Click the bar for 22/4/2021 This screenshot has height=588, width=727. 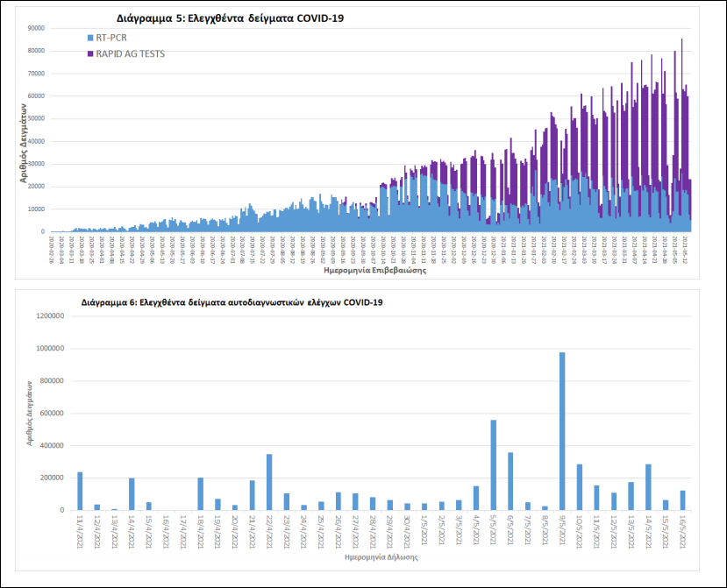[269, 481]
